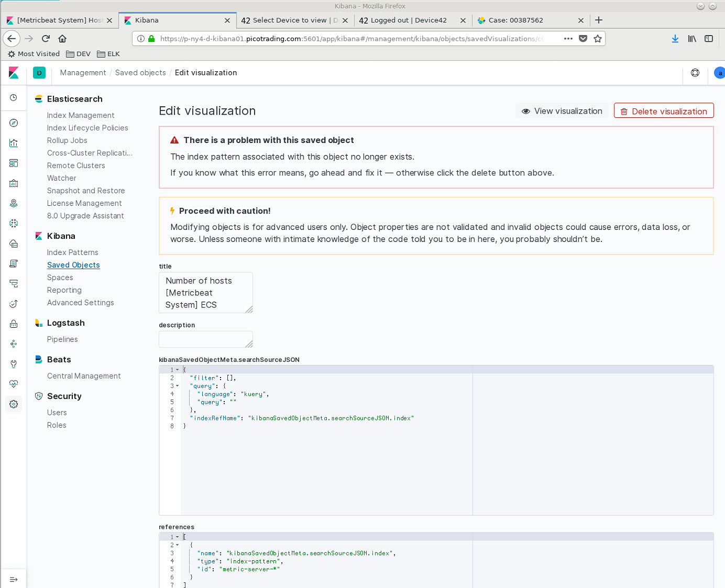Viewport: 725px width, 588px height.
Task: Open the help lifebuoy icon in header
Action: point(695,73)
